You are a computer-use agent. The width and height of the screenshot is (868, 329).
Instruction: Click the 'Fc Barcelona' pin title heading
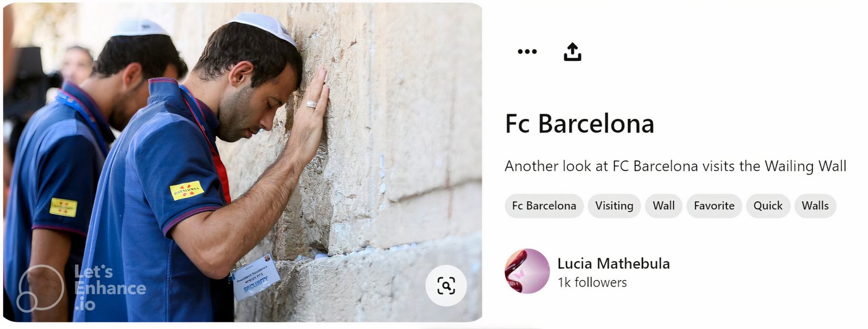pos(579,124)
